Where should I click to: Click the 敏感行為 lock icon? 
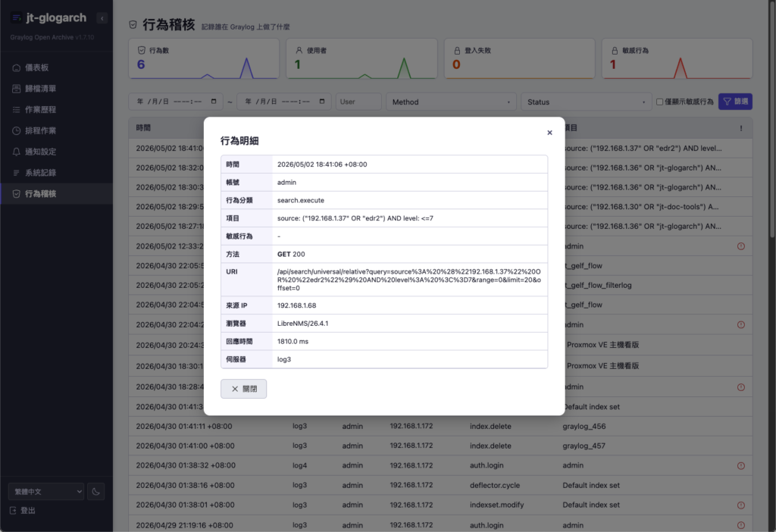[x=615, y=51]
